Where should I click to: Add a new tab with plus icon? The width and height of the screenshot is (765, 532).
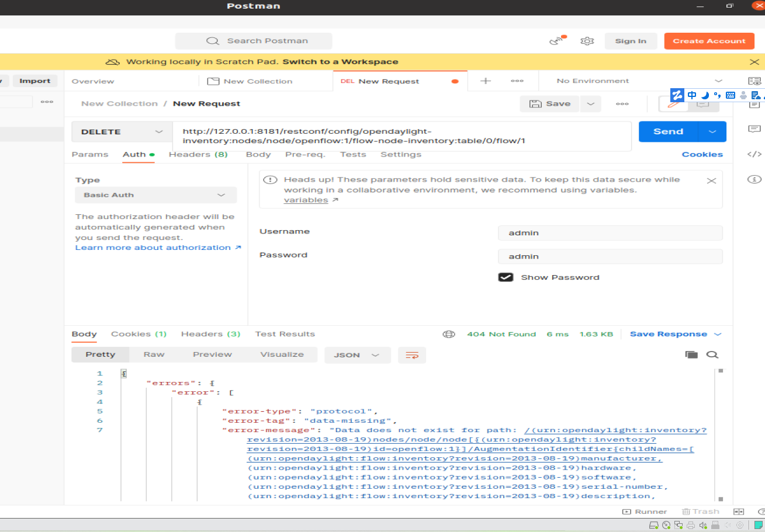pyautogui.click(x=485, y=81)
